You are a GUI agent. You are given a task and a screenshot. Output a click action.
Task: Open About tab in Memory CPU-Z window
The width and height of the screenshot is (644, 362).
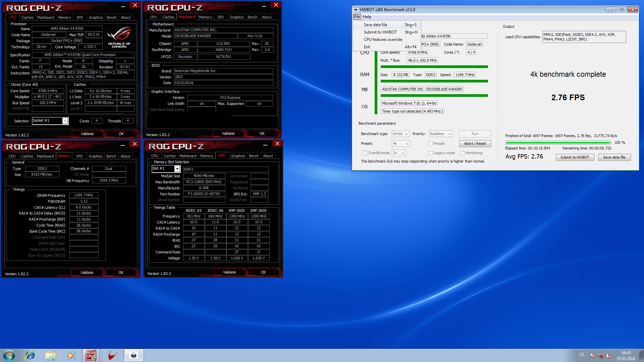pos(125,156)
